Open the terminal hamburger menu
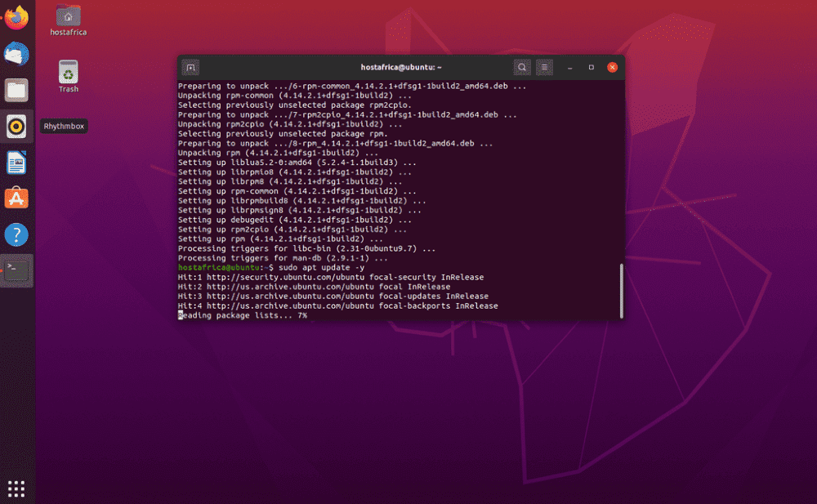Image resolution: width=817 pixels, height=504 pixels. [x=545, y=67]
